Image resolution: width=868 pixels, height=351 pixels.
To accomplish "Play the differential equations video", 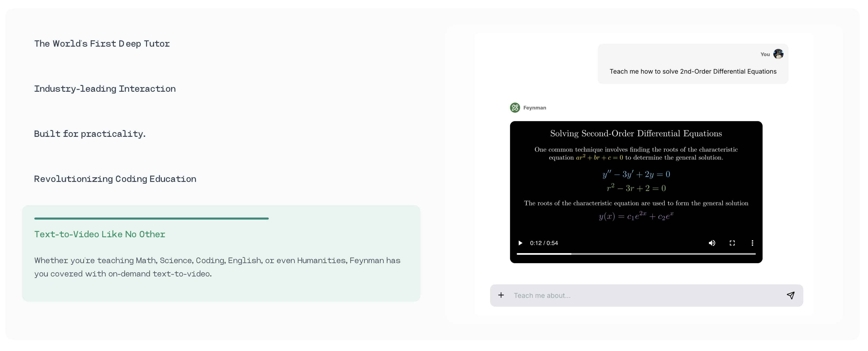I will click(x=520, y=243).
